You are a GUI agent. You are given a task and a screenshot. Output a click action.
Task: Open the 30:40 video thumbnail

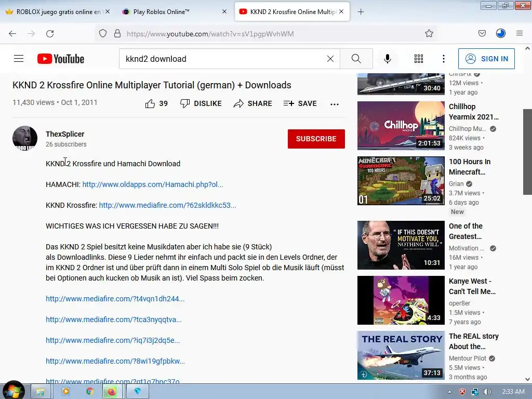pyautogui.click(x=401, y=84)
